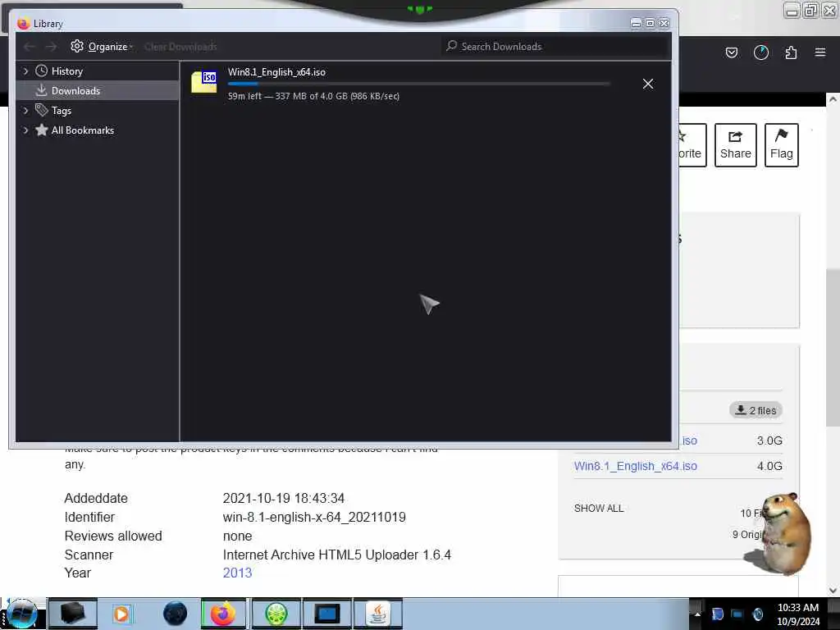The width and height of the screenshot is (840, 630).
Task: Click the ISO file icon in downloads list
Action: click(x=204, y=82)
